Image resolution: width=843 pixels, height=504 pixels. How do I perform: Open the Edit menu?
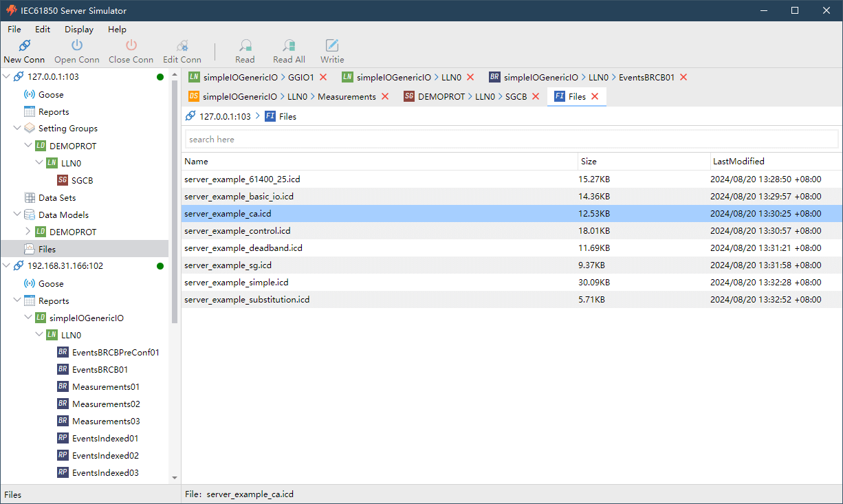pos(43,30)
